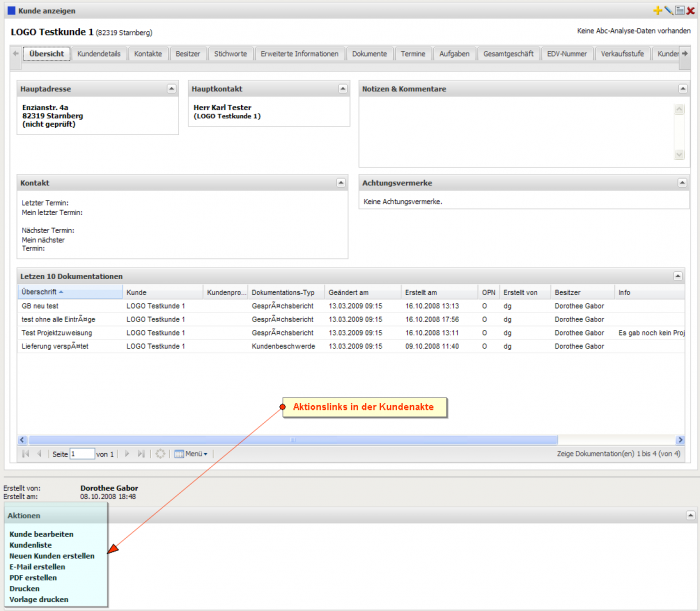Image resolution: width=700 pixels, height=611 pixels.
Task: Sort by the Erstellt von column header
Action: (525, 292)
